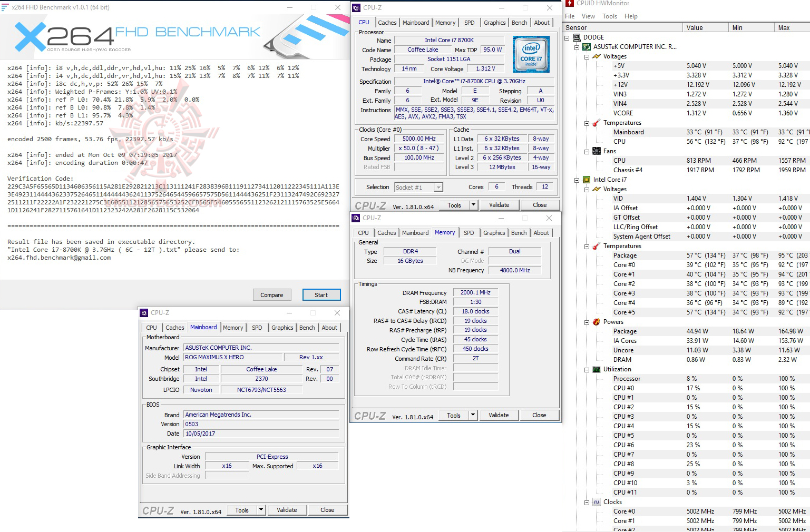Click the Intel Core i7 inside logo

531,54
